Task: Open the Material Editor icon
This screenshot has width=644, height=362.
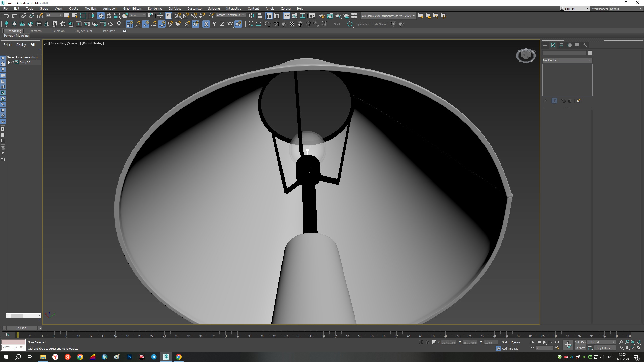Action: pyautogui.click(x=312, y=16)
